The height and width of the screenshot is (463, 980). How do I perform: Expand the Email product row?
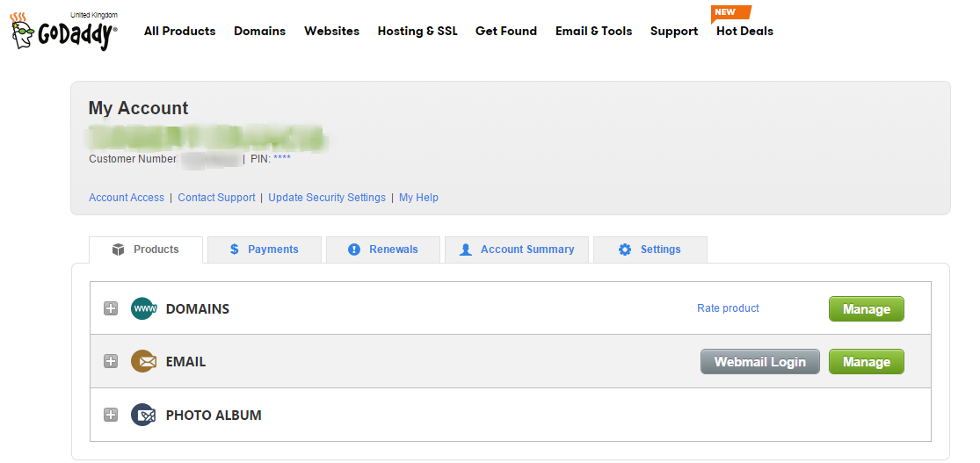pos(111,362)
